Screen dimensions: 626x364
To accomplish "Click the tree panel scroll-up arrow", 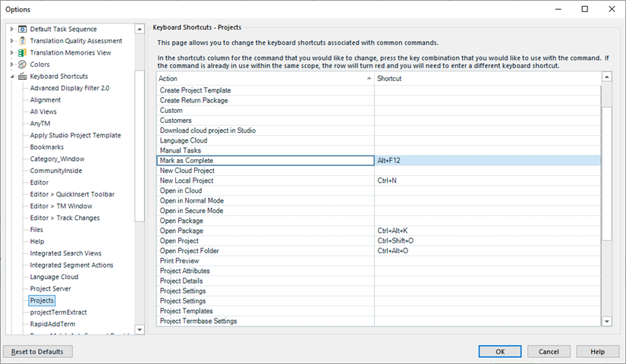I will 140,29.
